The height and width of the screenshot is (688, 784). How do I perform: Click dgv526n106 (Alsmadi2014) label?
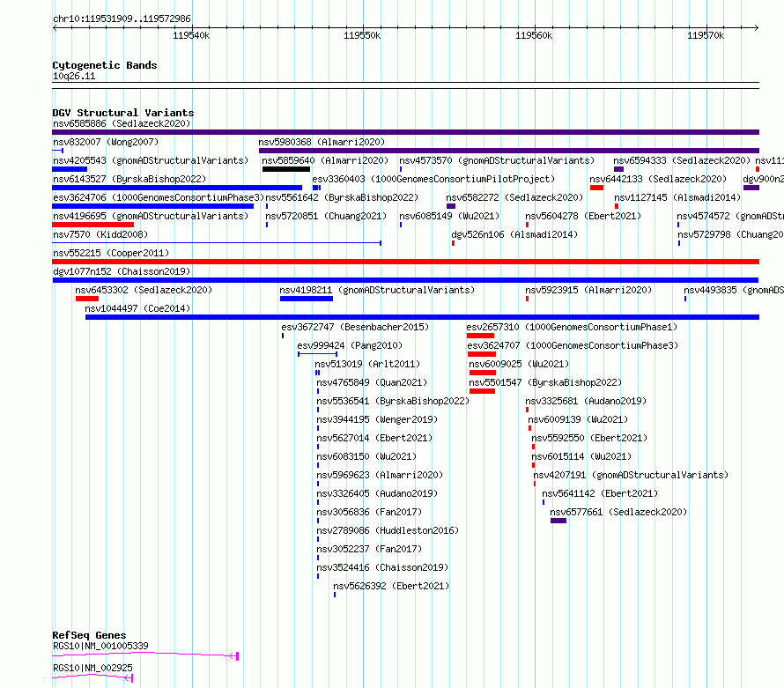coord(514,234)
